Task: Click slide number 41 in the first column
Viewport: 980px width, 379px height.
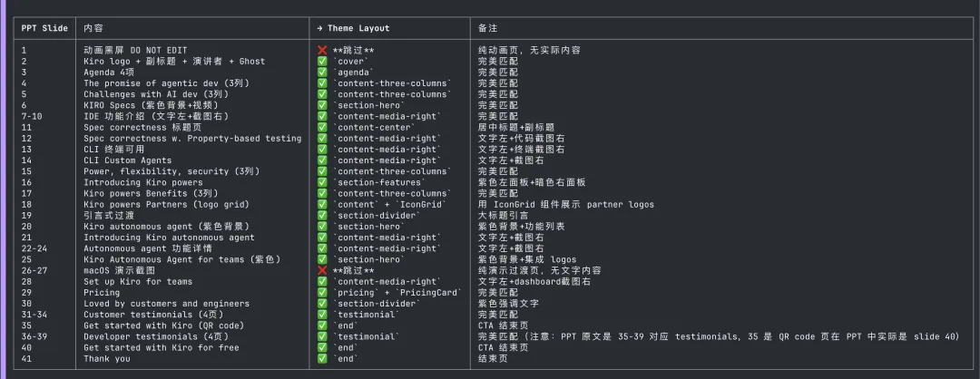Action: [x=26, y=358]
